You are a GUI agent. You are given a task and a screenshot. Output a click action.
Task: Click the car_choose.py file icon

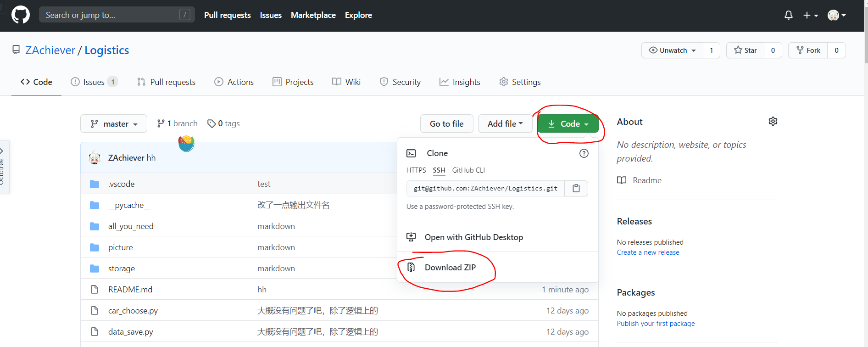click(95, 311)
